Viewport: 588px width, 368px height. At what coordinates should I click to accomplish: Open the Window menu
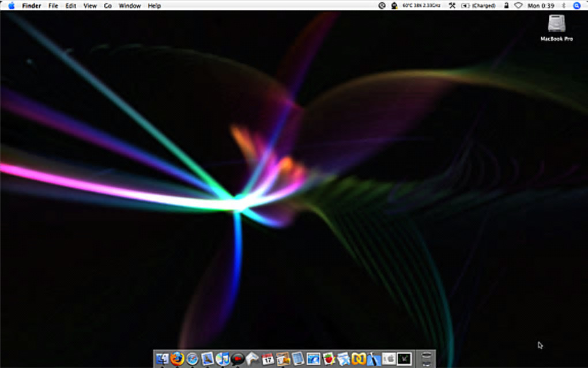[x=130, y=6]
